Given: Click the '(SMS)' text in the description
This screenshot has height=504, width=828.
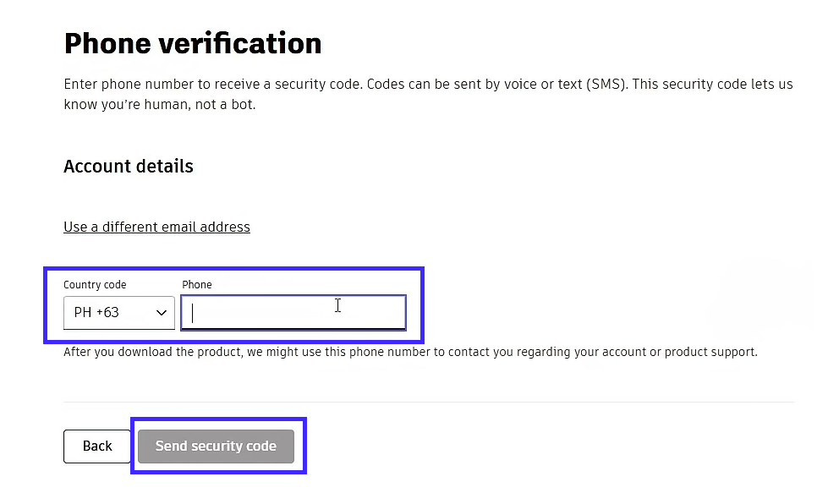Looking at the screenshot, I should [x=606, y=85].
